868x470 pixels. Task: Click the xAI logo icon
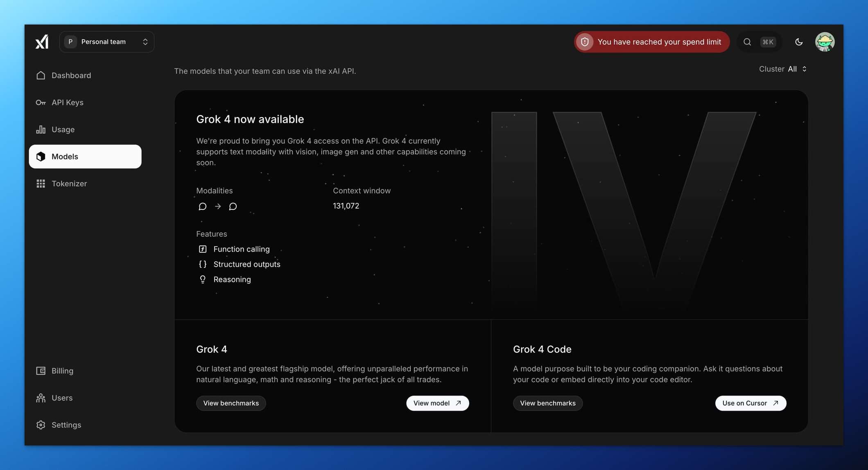click(x=42, y=42)
